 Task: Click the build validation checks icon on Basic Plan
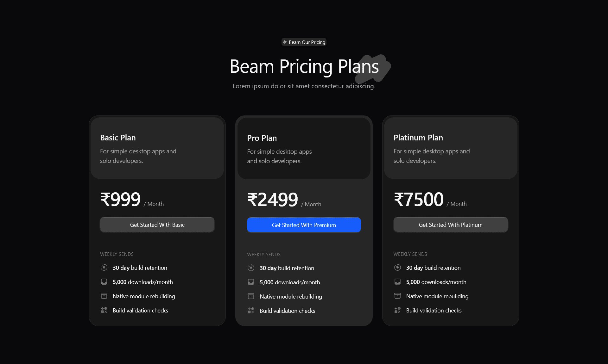[x=104, y=310]
